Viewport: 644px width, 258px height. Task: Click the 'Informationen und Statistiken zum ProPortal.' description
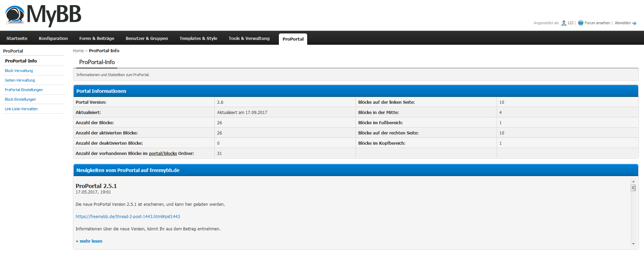pyautogui.click(x=113, y=75)
